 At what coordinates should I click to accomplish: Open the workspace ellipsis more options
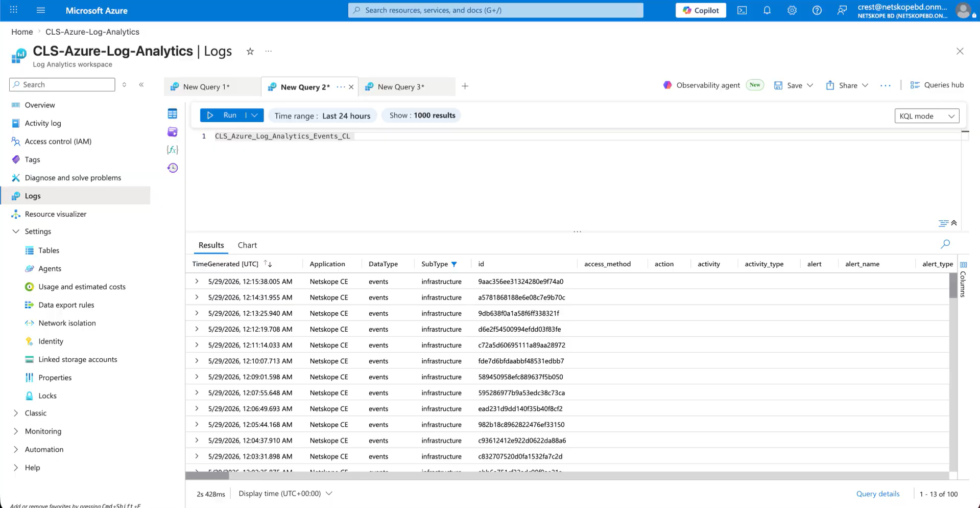[x=269, y=51]
